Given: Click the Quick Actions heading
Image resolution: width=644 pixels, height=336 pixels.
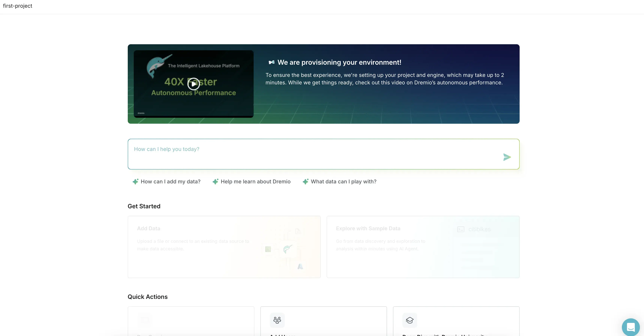Looking at the screenshot, I should click(x=147, y=297).
